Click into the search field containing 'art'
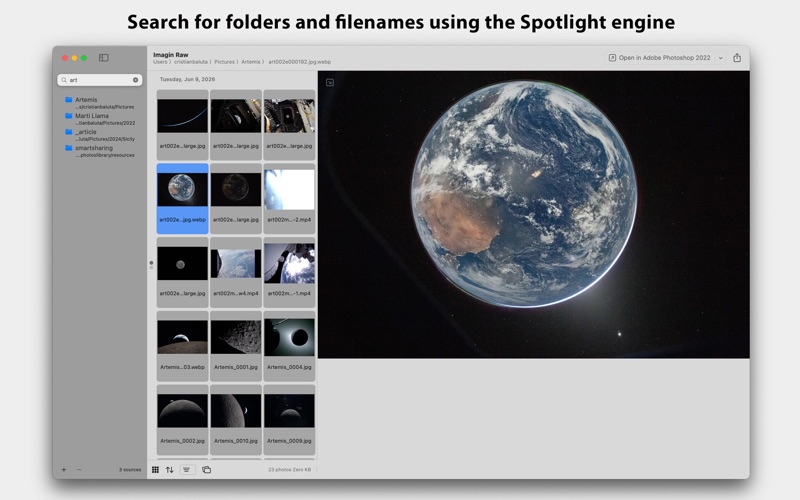800x500 pixels. (99, 80)
